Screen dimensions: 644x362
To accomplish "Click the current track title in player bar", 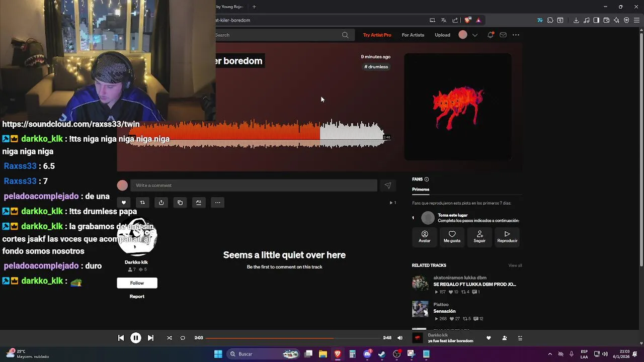I will [450, 341].
